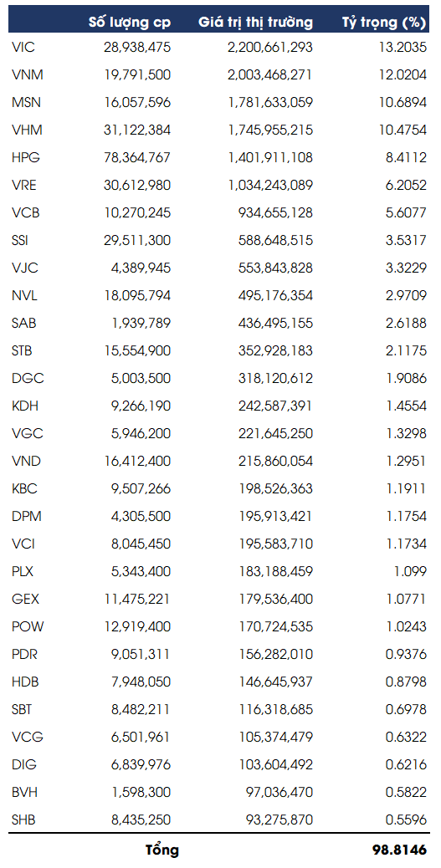Viewport: 441px width, 868px height.
Task: Select SAB weight value 2.6188
Action: [x=407, y=324]
